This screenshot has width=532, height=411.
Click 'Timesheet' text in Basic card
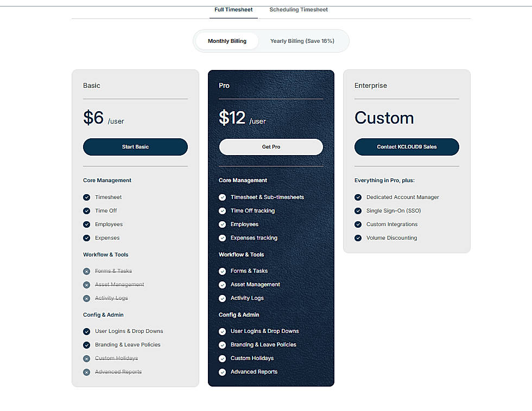coord(108,197)
